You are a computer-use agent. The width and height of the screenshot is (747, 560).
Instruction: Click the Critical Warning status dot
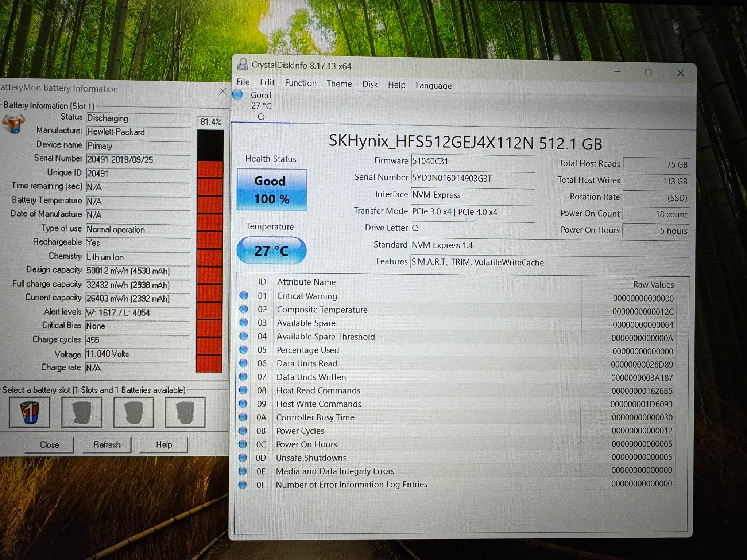(244, 296)
